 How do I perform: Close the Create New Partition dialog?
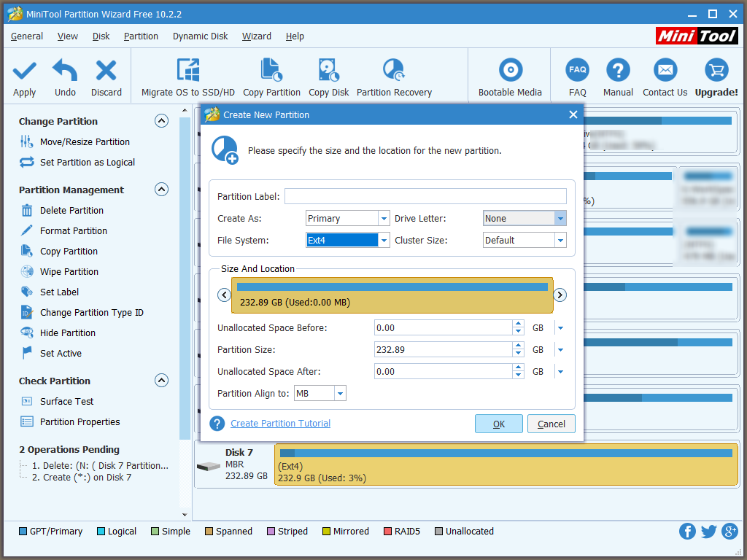(573, 114)
